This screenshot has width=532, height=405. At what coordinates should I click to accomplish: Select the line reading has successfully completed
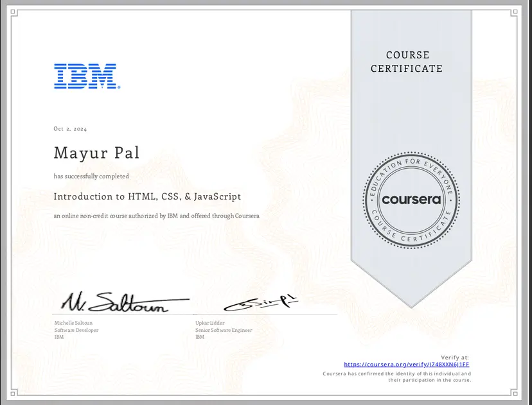click(91, 176)
